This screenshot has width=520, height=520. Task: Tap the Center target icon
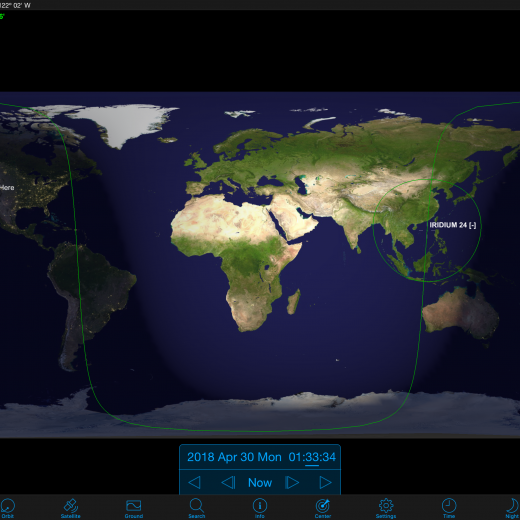point(323,508)
